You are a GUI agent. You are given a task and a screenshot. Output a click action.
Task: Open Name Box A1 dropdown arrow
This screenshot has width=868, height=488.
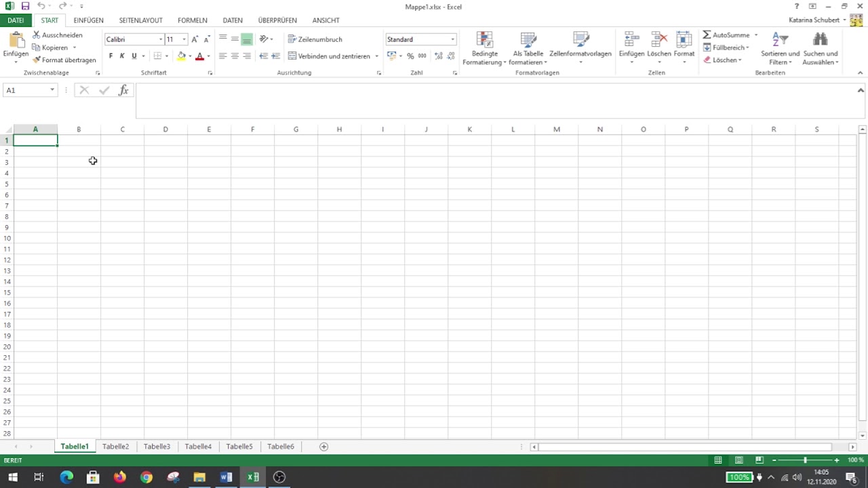[52, 90]
